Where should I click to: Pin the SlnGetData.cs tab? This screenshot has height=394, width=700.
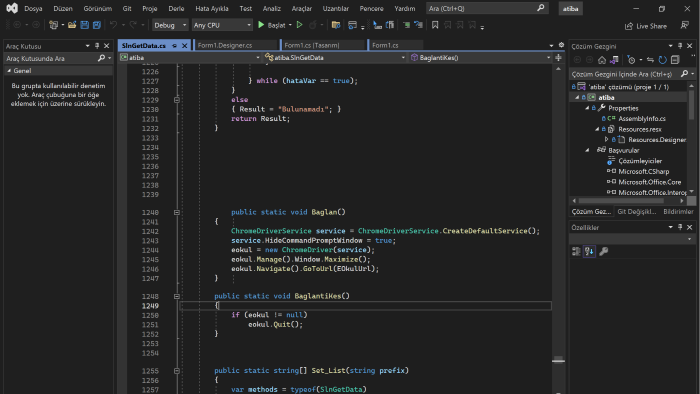pos(175,46)
